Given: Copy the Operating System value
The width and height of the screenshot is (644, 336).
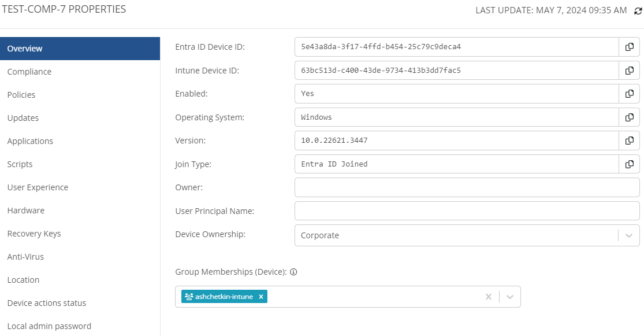Looking at the screenshot, I should (x=629, y=117).
